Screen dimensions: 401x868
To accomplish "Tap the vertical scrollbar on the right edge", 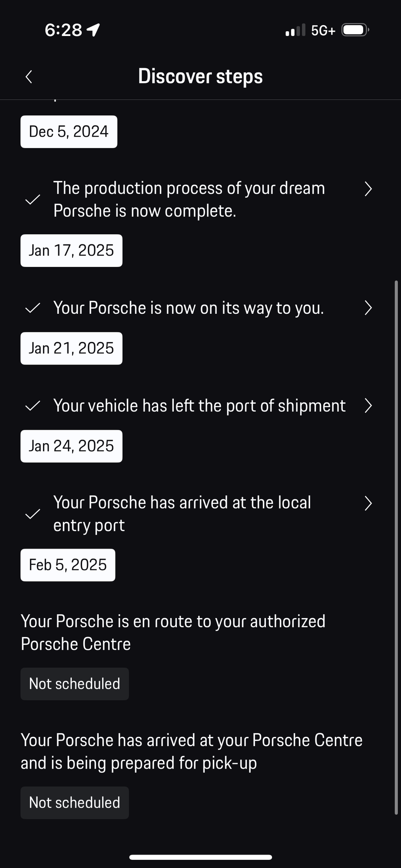I will [396, 548].
